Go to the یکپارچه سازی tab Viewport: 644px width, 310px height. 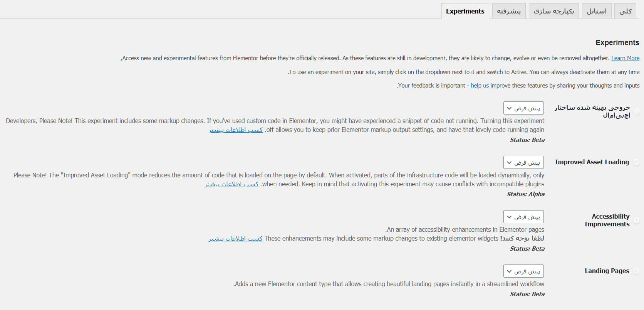[x=553, y=11]
